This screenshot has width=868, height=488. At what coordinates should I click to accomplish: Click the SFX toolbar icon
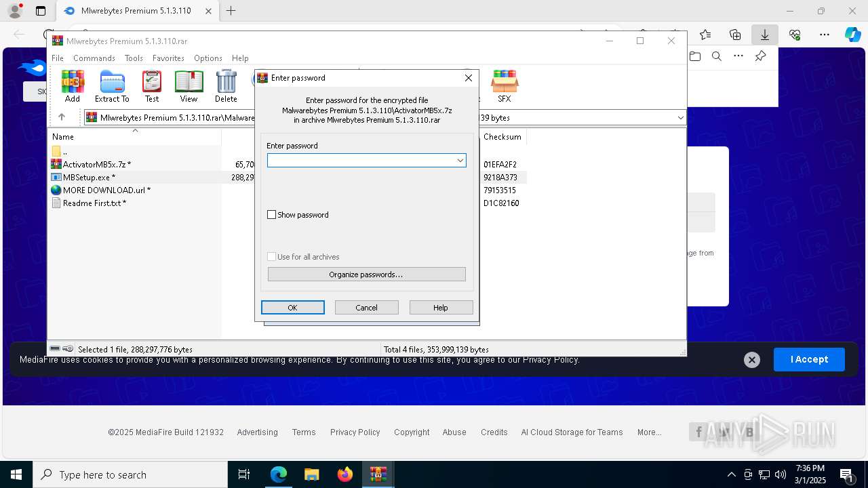(504, 86)
